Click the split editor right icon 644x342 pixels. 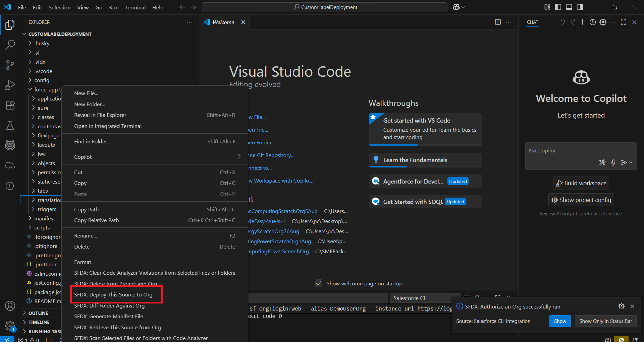[498, 22]
